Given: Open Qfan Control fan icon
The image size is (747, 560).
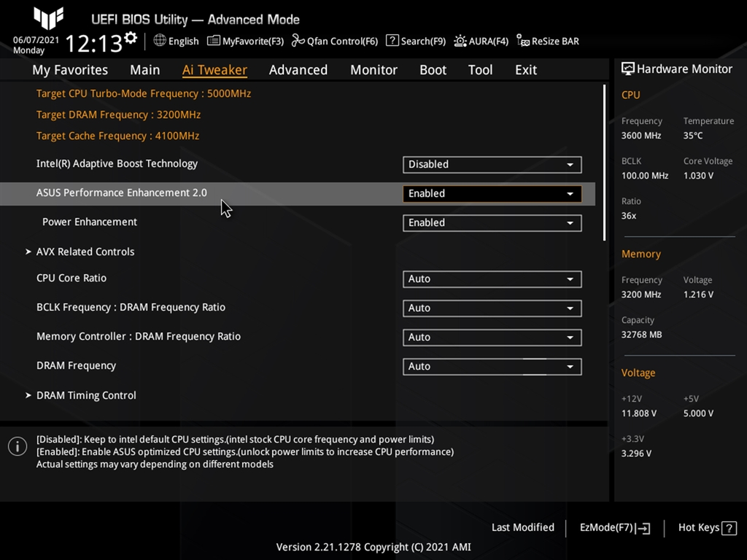Looking at the screenshot, I should tap(298, 41).
